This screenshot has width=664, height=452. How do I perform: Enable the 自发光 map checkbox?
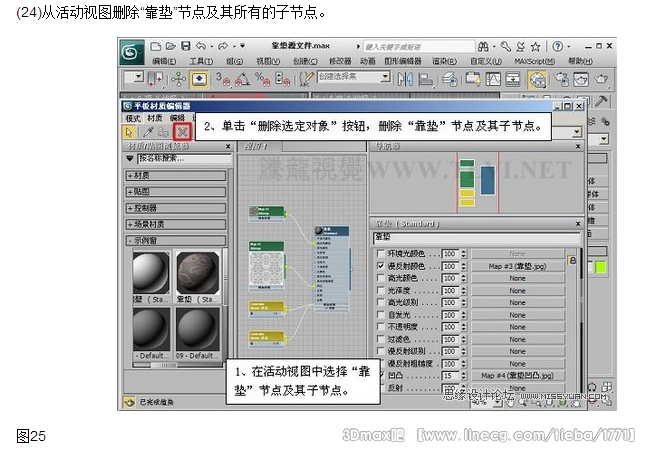point(380,315)
